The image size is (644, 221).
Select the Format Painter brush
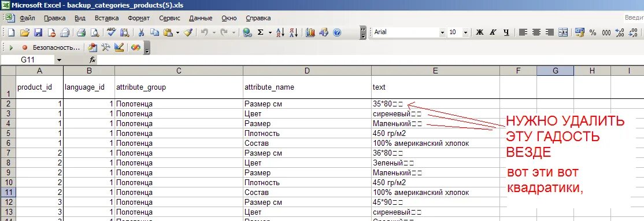(188, 32)
